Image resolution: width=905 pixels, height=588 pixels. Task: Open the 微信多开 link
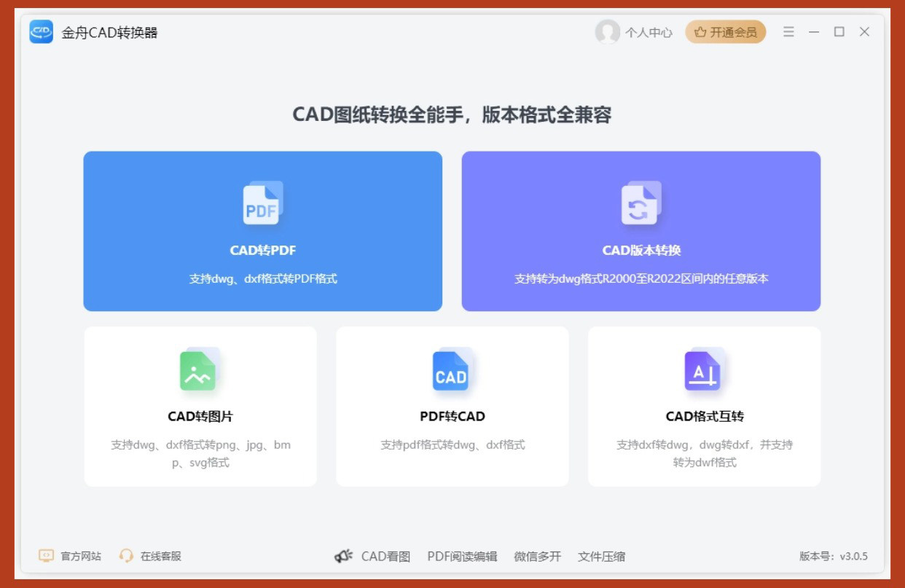(538, 557)
